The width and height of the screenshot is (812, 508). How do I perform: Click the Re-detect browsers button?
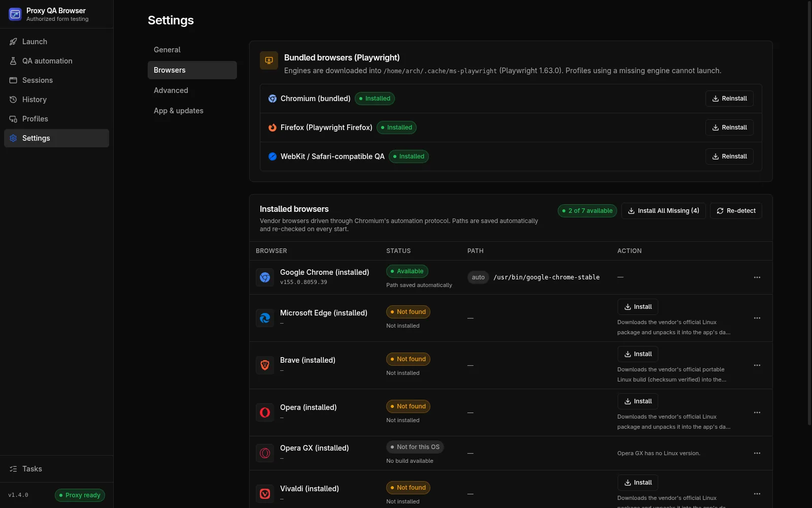(736, 211)
